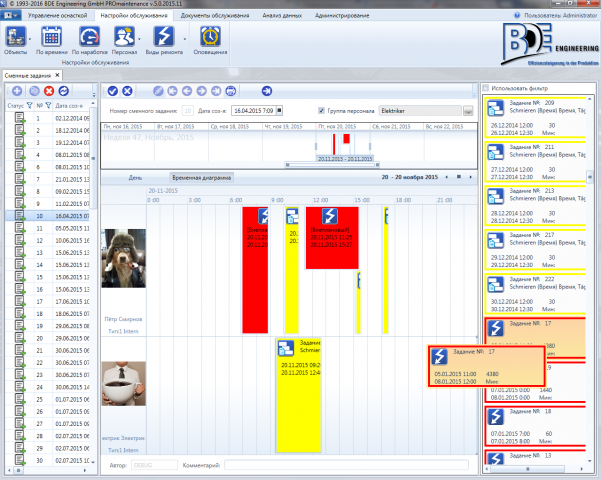The height and width of the screenshot is (480, 601).
Task: Click the copy task icon in list toolbar
Action: point(34,91)
